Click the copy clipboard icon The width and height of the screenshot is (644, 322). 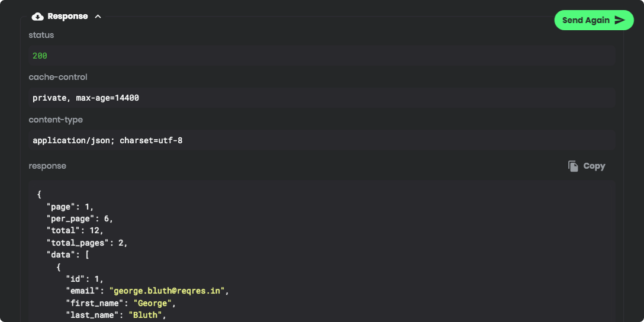click(573, 166)
